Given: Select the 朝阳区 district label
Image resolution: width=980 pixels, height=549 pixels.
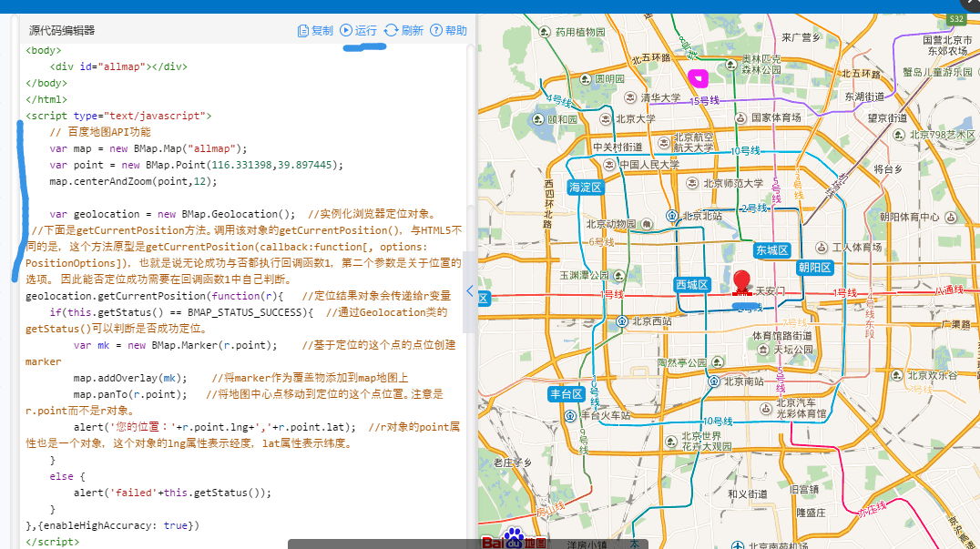Looking at the screenshot, I should tap(815, 268).
